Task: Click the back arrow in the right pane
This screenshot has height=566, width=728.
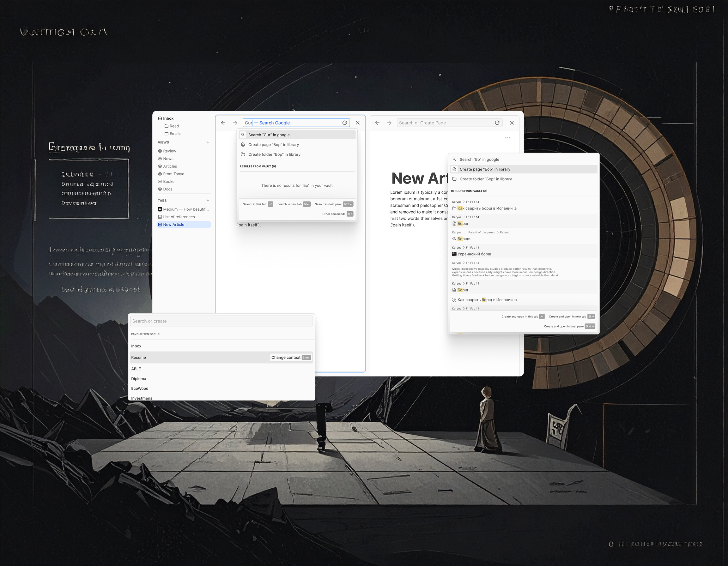Action: tap(377, 123)
